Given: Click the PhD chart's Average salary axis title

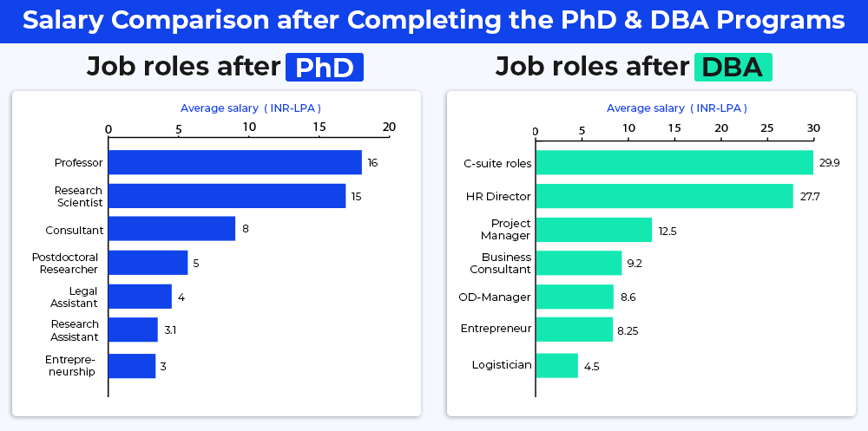Looking at the screenshot, I should click(x=250, y=108).
